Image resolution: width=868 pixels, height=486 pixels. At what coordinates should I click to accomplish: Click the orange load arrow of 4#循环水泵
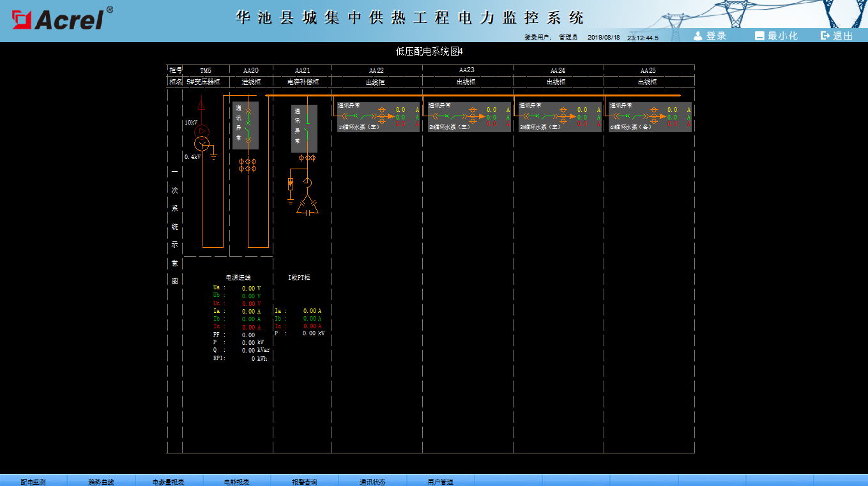coord(663,117)
